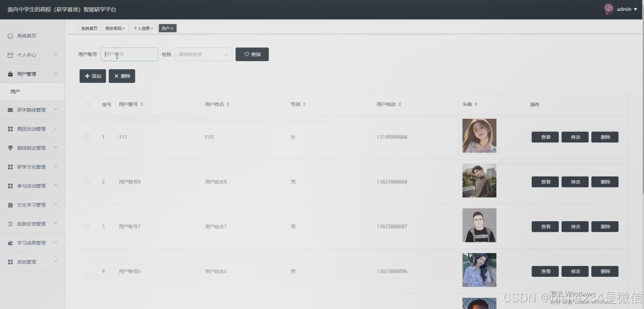Click the 查询 search button
Screen dimensions: 644x309
(x=252, y=54)
